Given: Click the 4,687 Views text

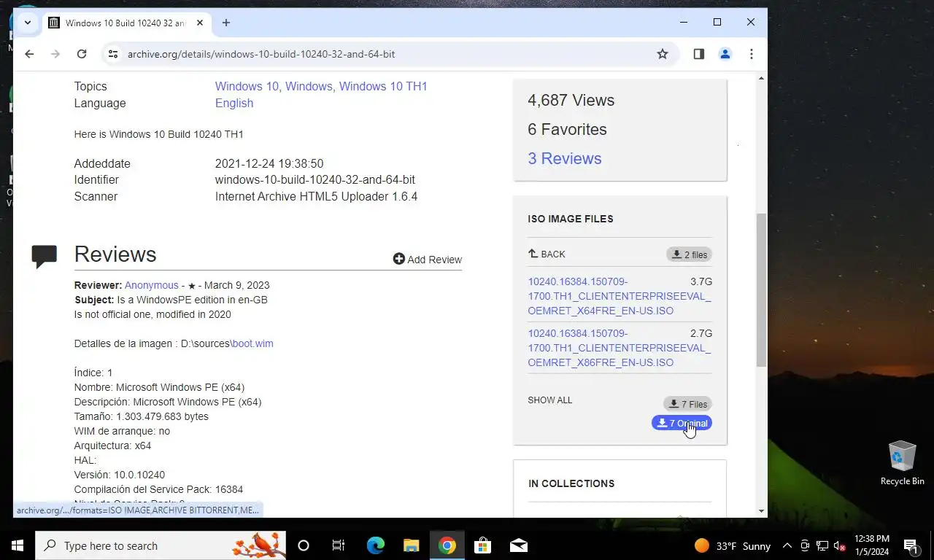Looking at the screenshot, I should point(571,101).
